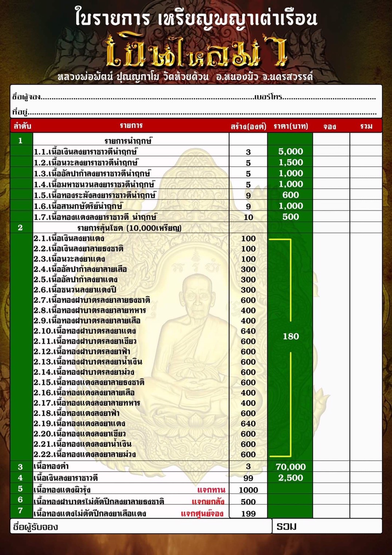Click row '2.3.เนื้อนวะลงยาแดง'

pyautogui.click(x=69, y=259)
